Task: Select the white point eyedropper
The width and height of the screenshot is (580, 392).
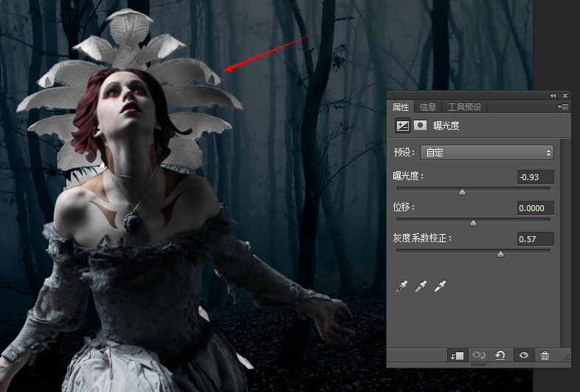Action: 441,286
